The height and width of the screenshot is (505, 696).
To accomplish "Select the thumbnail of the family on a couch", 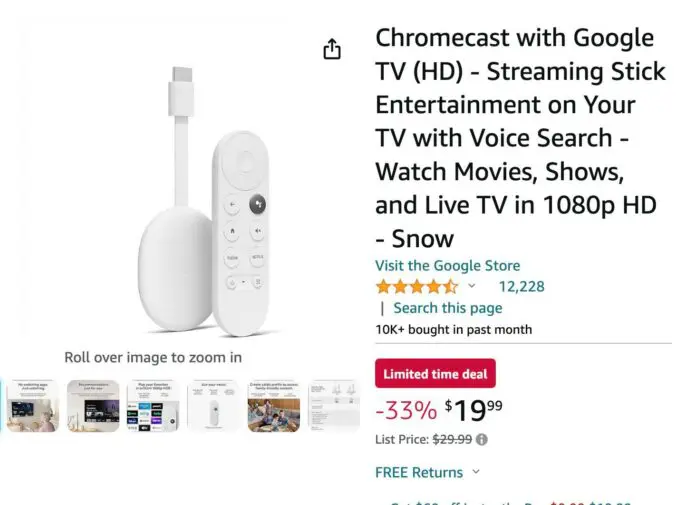I will [x=273, y=405].
